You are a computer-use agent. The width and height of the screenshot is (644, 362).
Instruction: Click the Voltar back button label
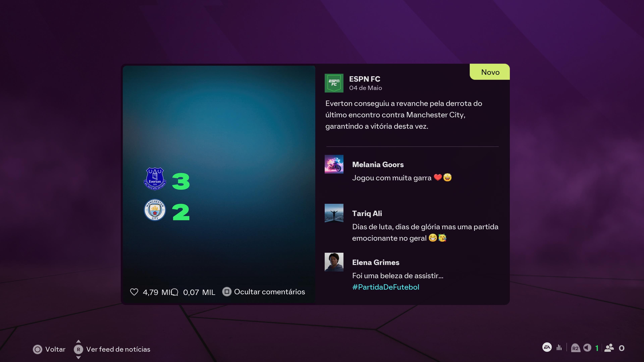pyautogui.click(x=55, y=349)
